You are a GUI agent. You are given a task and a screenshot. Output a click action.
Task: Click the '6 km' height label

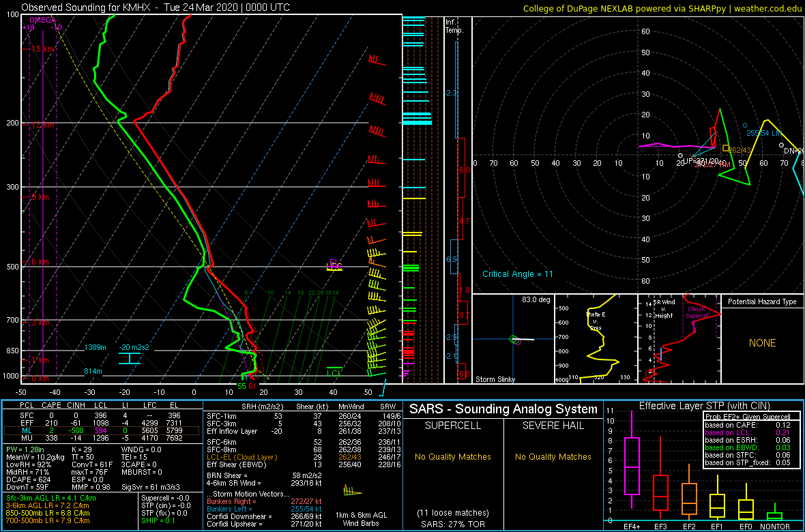[40, 262]
